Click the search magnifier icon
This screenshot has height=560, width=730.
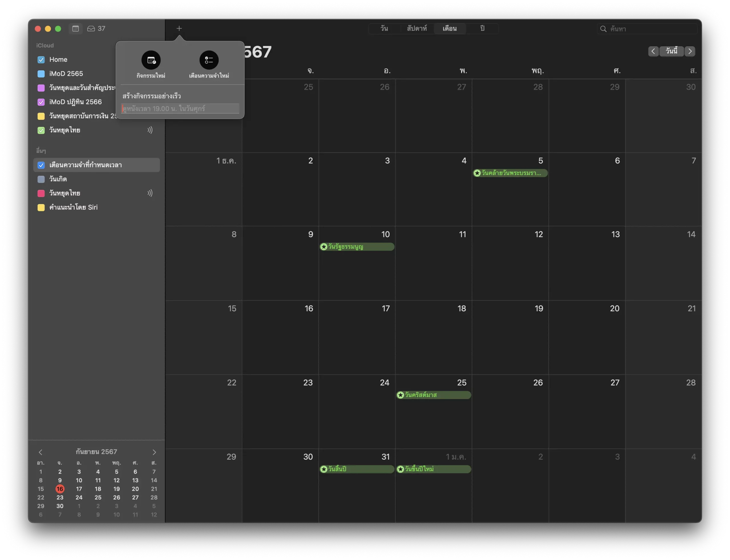(x=603, y=29)
